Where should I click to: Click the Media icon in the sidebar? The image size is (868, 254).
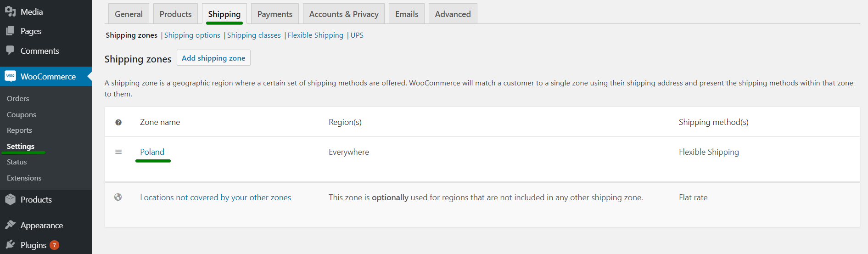tap(10, 11)
